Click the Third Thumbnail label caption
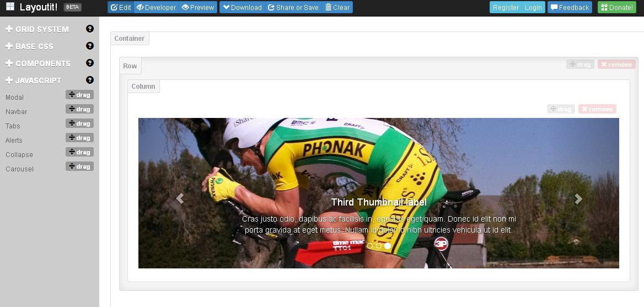The height and width of the screenshot is (307, 644). pyautogui.click(x=379, y=202)
